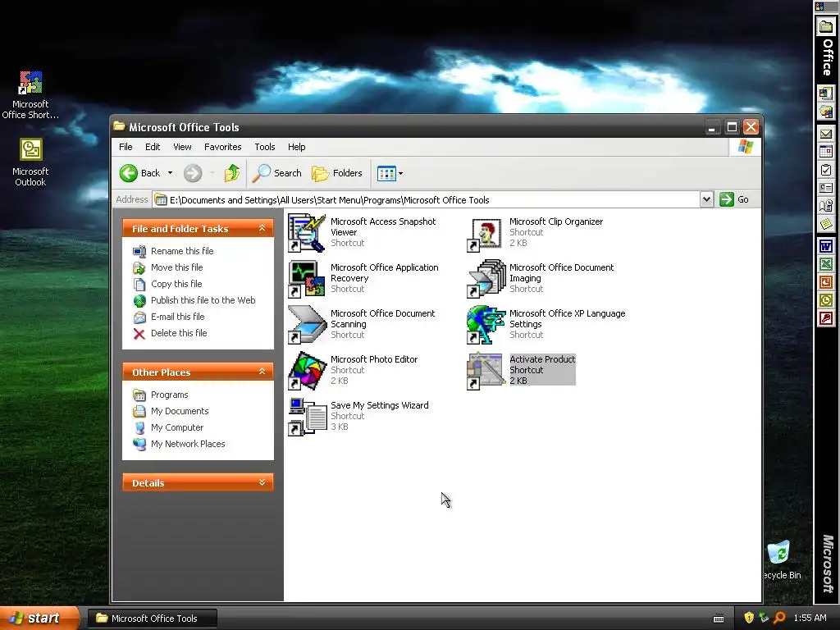Viewport: 840px width, 630px height.
Task: Launch Microsoft Word from Office Shortcut Bar
Action: pyautogui.click(x=825, y=246)
